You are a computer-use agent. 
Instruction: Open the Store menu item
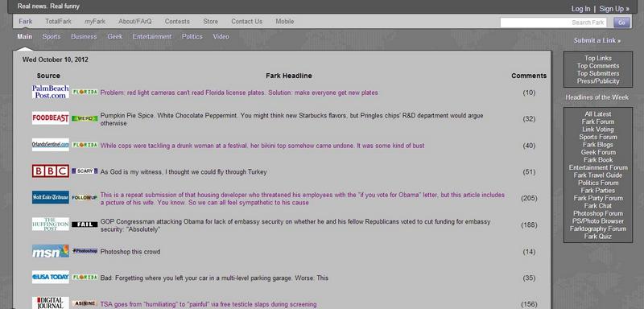coord(210,22)
